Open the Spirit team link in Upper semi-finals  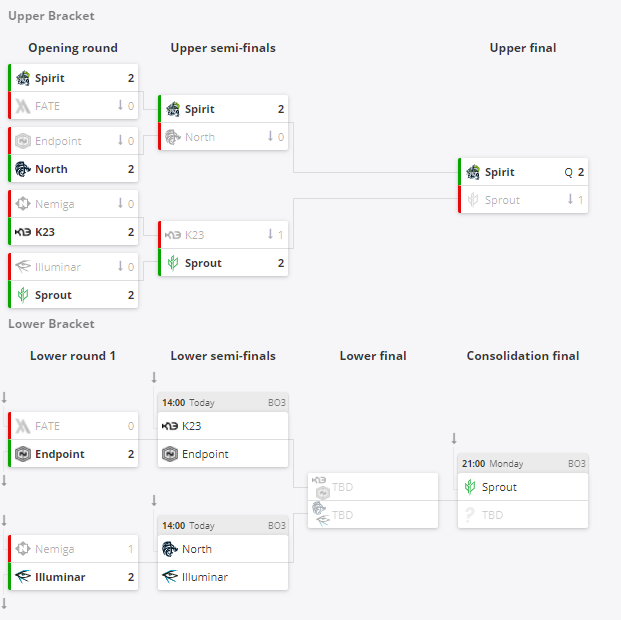(x=199, y=109)
